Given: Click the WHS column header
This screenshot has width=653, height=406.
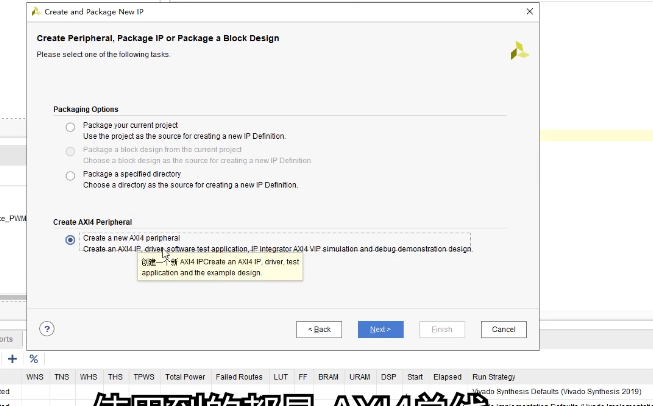Looking at the screenshot, I should [88, 377].
